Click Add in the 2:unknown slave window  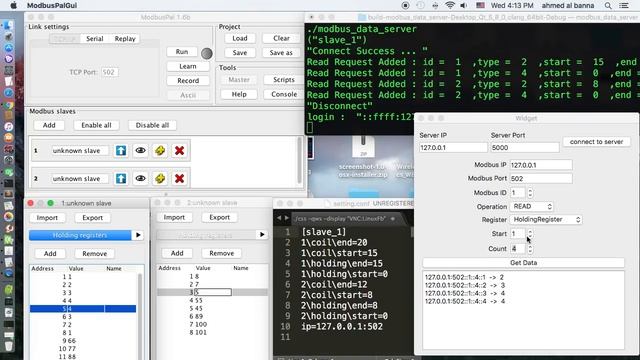177,253
